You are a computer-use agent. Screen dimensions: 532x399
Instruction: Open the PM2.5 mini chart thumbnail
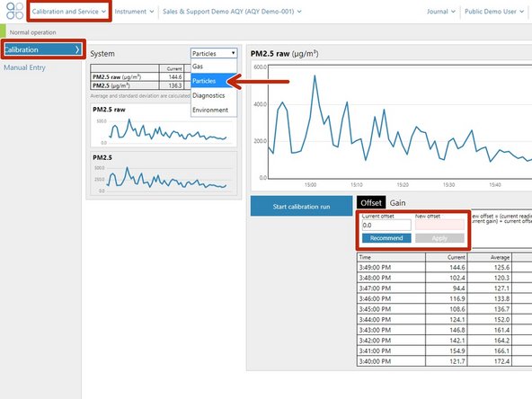click(164, 173)
